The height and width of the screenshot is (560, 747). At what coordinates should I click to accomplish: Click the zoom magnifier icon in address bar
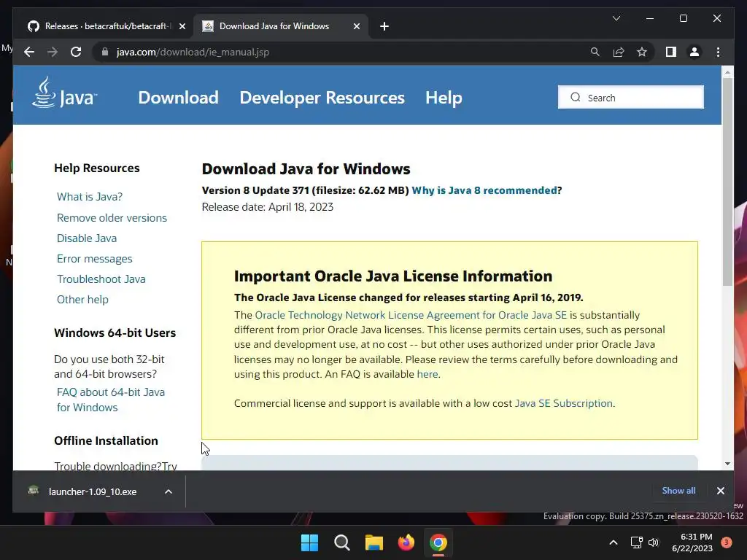[x=595, y=52]
